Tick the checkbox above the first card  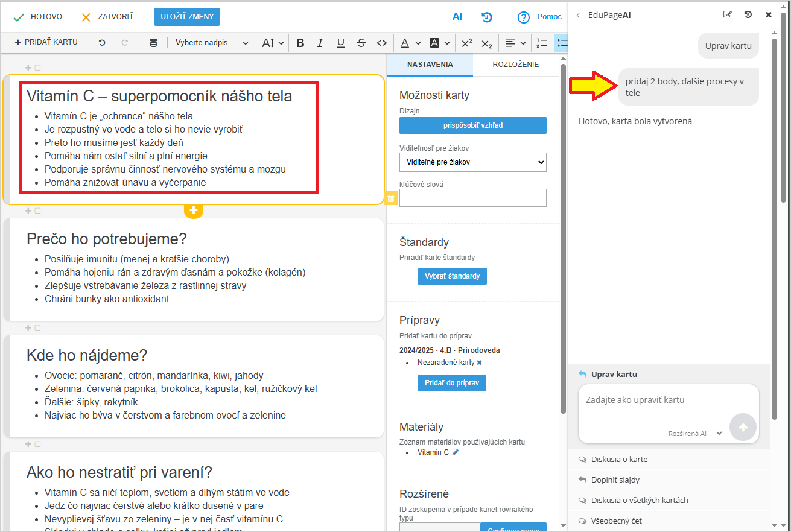click(37, 68)
